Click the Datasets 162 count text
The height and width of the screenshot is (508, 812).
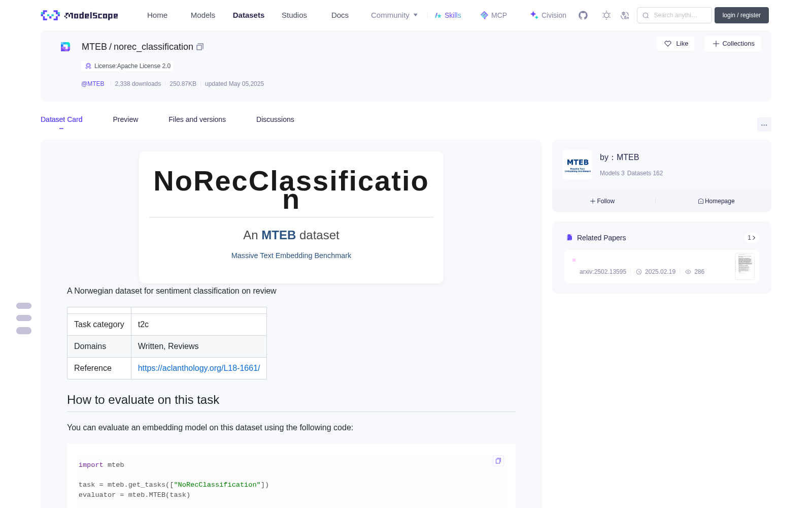(x=645, y=173)
